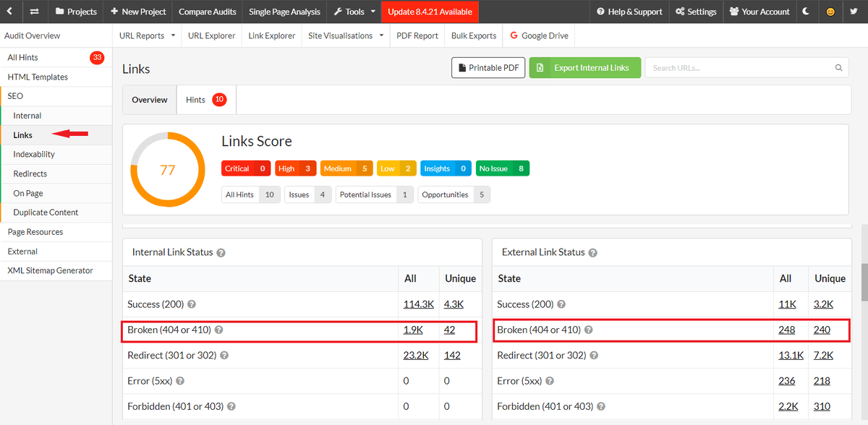
Task: Select the Overview tab
Action: click(150, 99)
